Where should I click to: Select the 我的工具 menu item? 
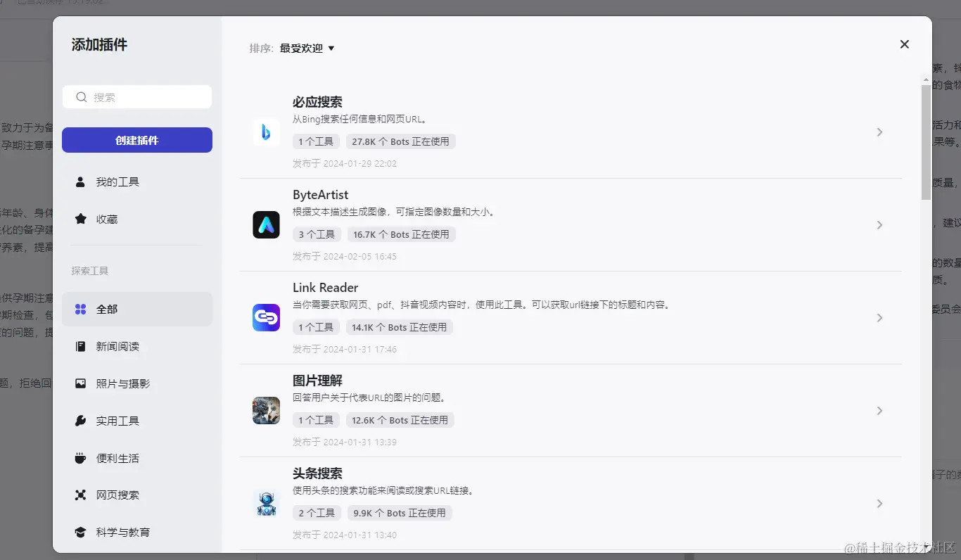(137, 182)
